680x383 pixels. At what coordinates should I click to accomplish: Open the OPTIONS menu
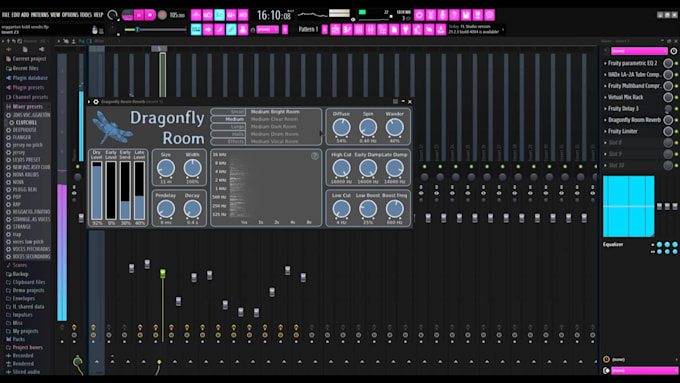70,15
